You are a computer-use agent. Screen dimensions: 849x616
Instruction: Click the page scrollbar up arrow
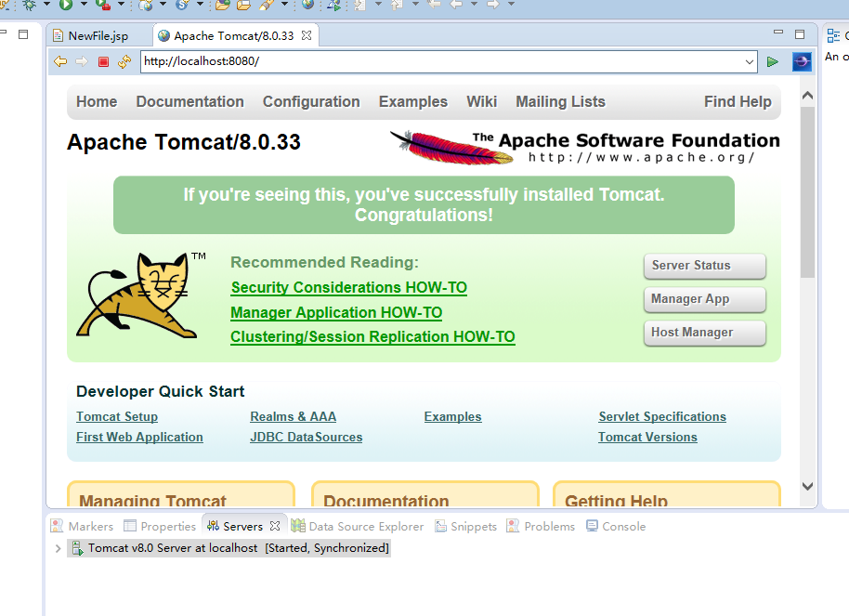pos(807,96)
